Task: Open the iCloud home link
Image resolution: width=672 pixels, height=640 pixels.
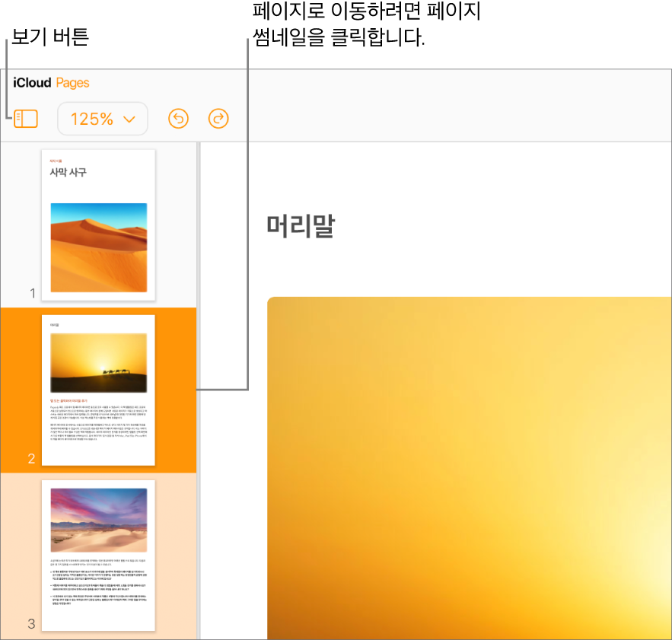Action: 30,83
